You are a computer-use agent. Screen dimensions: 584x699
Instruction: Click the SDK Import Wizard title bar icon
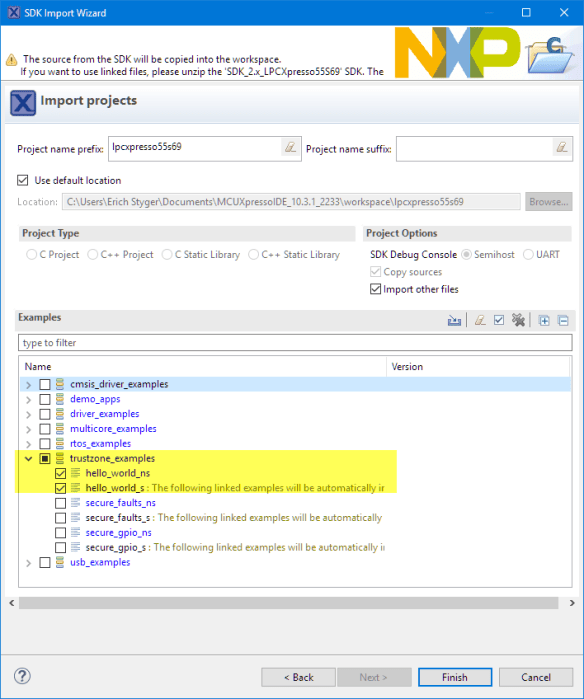click(x=14, y=12)
